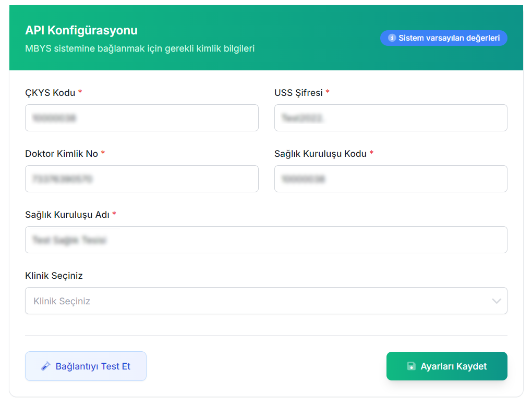Select the Doktor Kimlik No input
532x407 pixels.
(x=141, y=179)
